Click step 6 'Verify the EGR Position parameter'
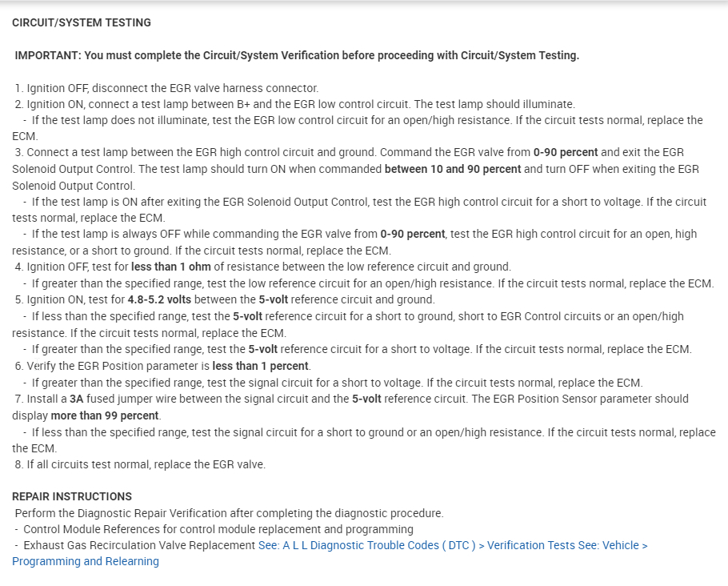 click(x=112, y=366)
